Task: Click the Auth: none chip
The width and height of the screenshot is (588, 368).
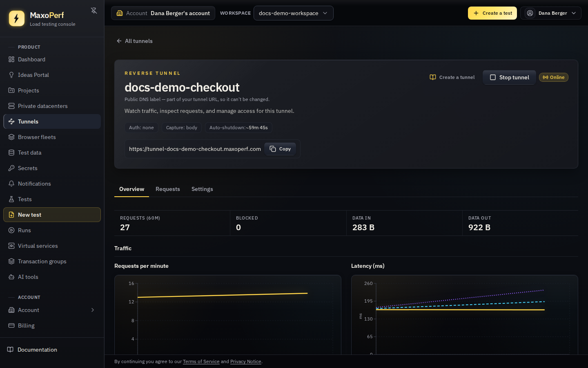Action: pos(141,128)
